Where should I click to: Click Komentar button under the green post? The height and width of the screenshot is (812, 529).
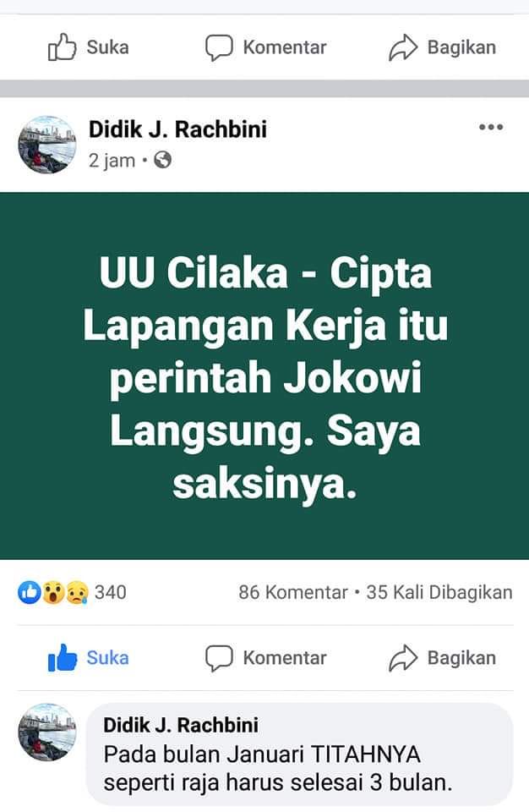click(265, 658)
